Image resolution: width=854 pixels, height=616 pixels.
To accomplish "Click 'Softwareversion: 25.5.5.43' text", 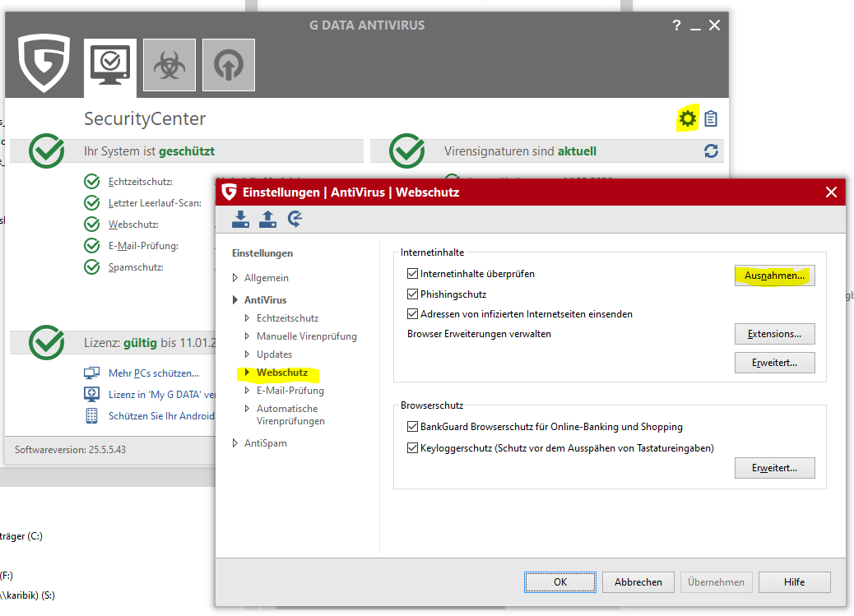I will (70, 449).
